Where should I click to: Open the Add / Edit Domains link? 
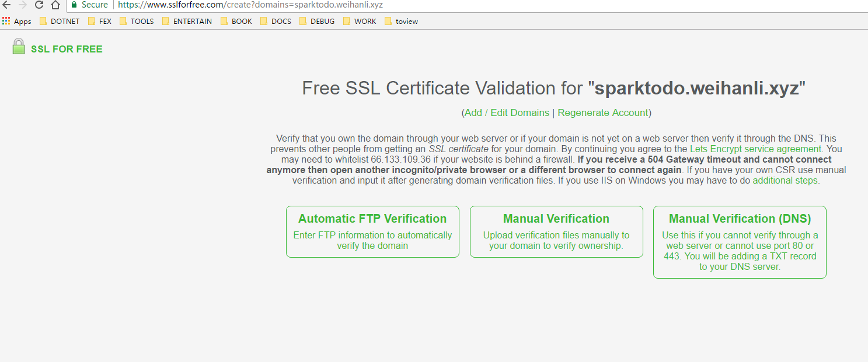[507, 113]
